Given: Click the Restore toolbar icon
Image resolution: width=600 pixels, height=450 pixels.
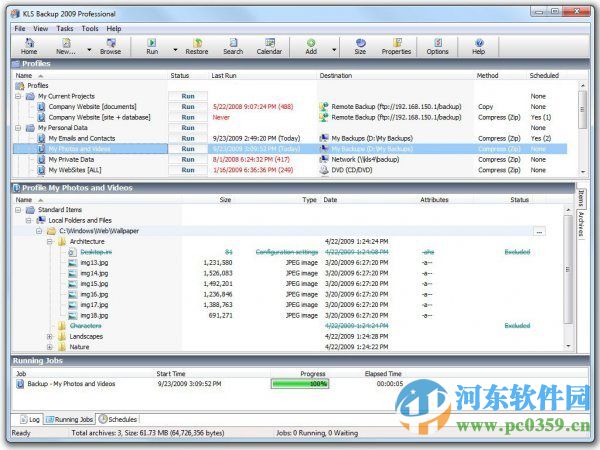Looking at the screenshot, I should pos(197,46).
